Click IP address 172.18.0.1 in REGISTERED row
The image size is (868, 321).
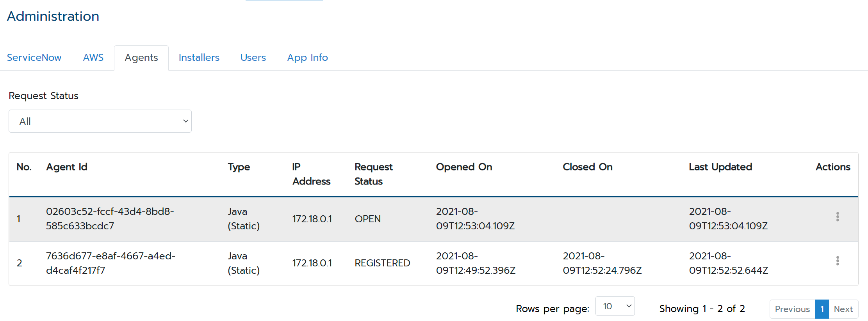[312, 263]
